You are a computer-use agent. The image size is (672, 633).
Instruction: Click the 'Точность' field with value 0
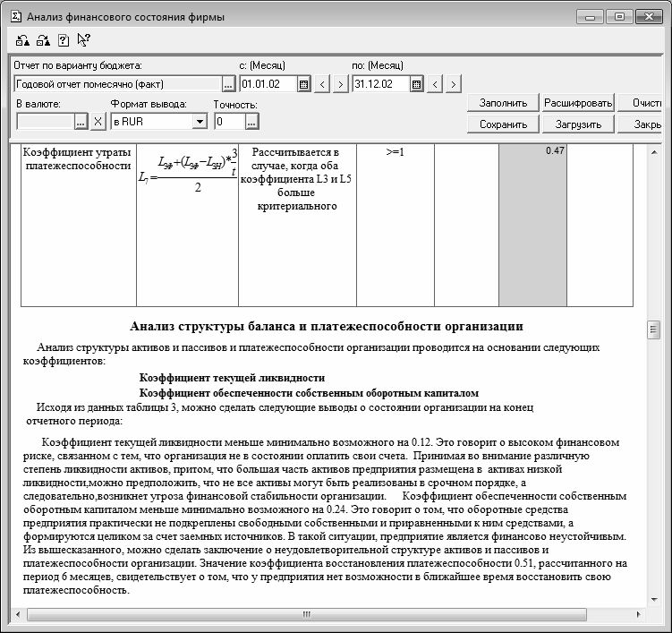[x=230, y=122]
